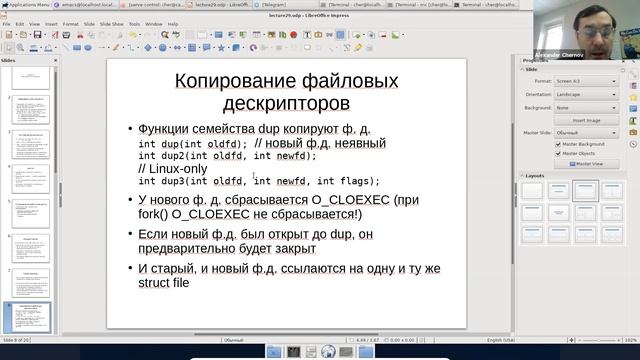The image size is (640, 360).
Task: Click the Master View button
Action: (x=586, y=164)
